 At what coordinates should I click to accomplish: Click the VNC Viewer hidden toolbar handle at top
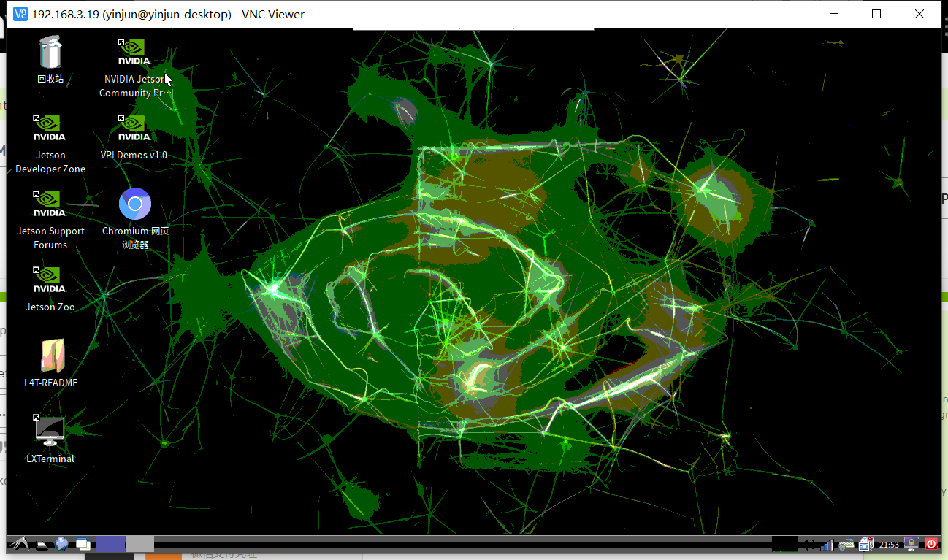tap(473, 29)
